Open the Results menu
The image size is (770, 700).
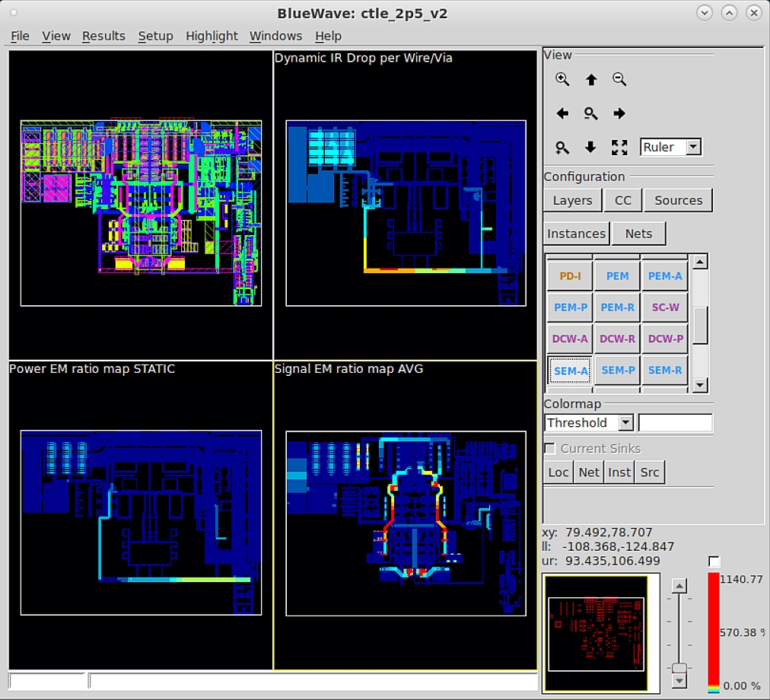point(103,36)
